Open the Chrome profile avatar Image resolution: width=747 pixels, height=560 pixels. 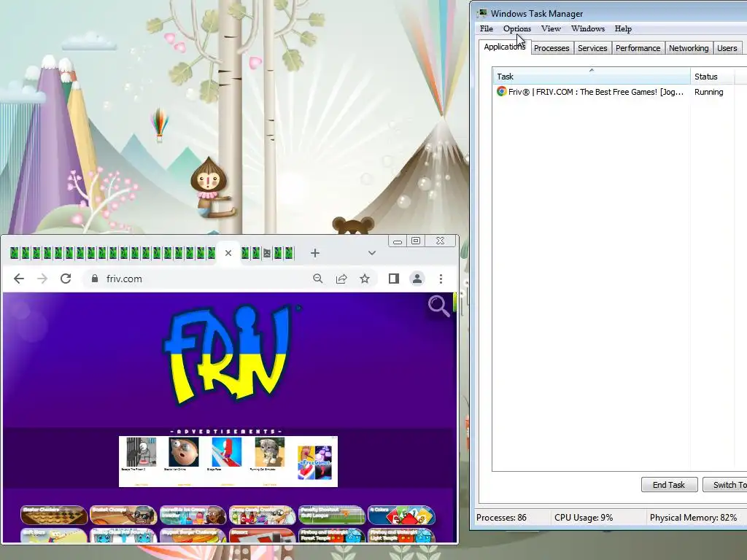(x=417, y=279)
